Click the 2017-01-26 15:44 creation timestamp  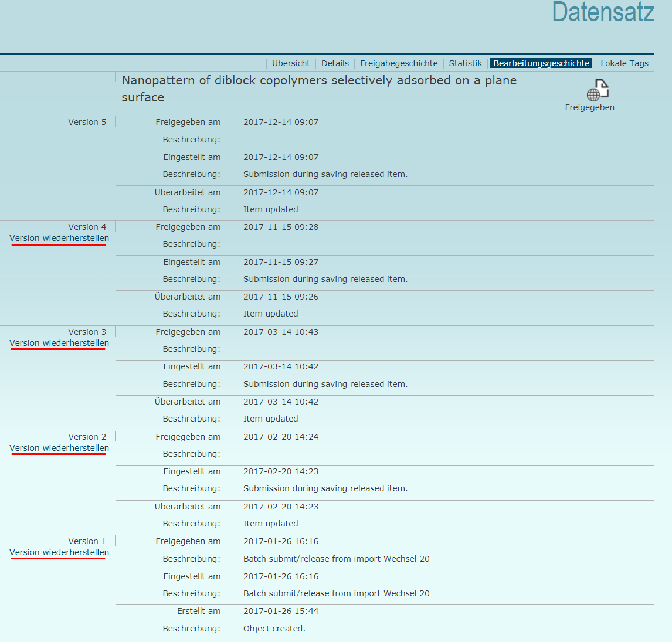281,611
